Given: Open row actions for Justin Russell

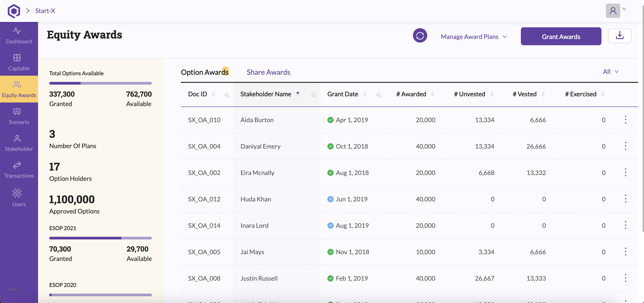Looking at the screenshot, I should (x=625, y=278).
